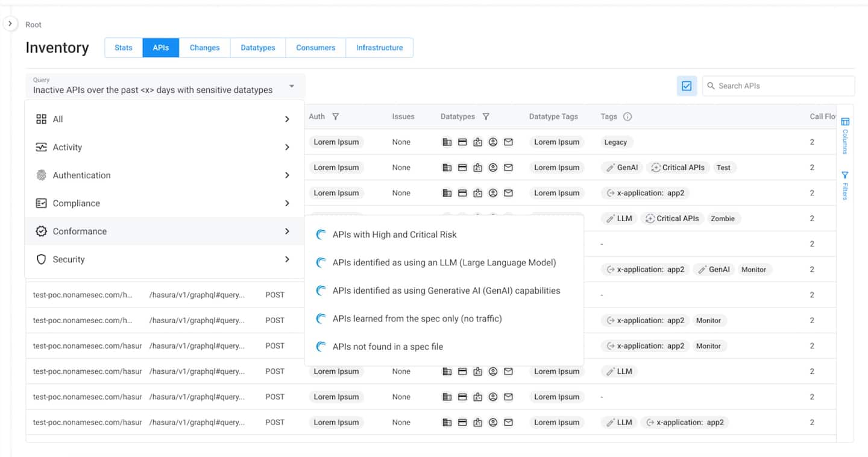Select APIs with High and Critical Risk
The height and width of the screenshot is (457, 868).
click(x=394, y=235)
